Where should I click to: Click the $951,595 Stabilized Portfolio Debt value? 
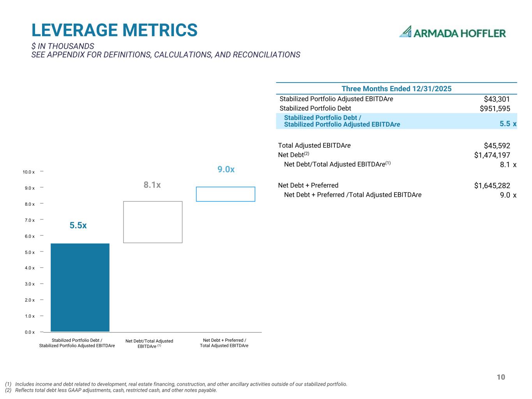coord(495,109)
